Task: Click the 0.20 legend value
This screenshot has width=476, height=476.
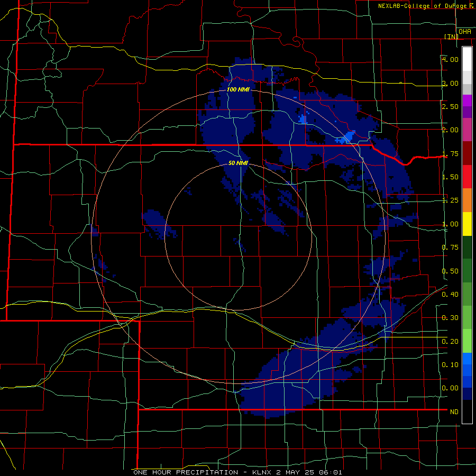Action: pyautogui.click(x=450, y=342)
